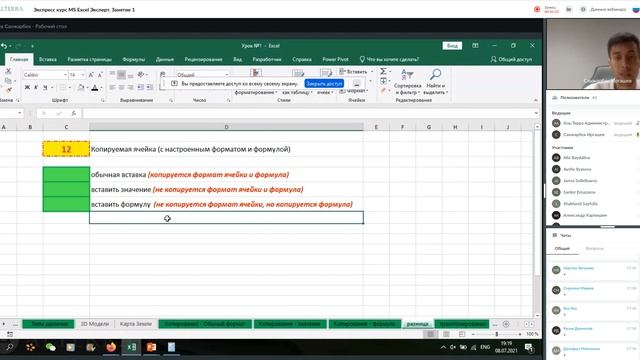The width and height of the screenshot is (640, 360).
Task: Toggle italic with the К button
Action: [x=36, y=87]
